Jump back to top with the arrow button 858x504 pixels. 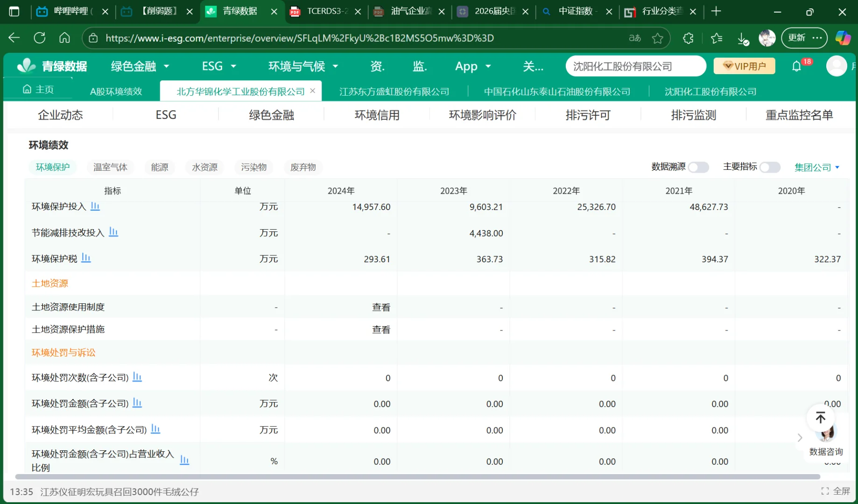[821, 418]
